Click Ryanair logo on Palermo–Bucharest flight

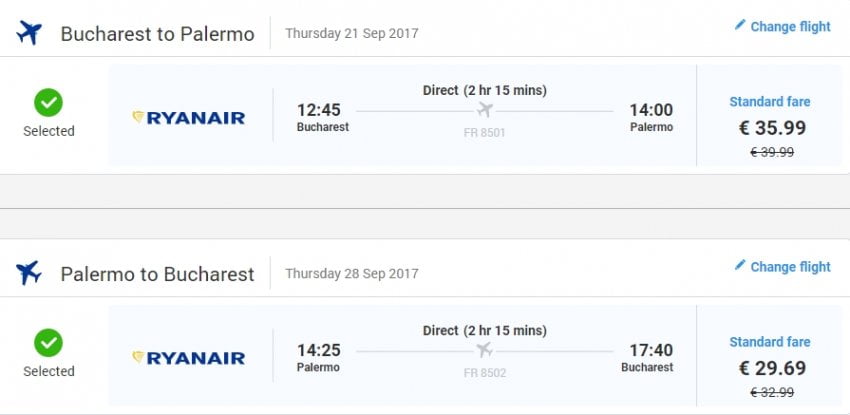pyautogui.click(x=189, y=357)
